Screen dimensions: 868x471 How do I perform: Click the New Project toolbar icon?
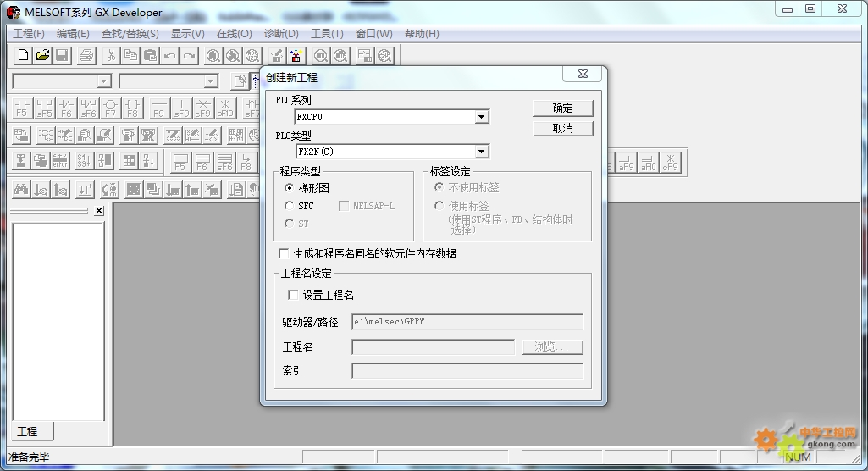click(23, 55)
